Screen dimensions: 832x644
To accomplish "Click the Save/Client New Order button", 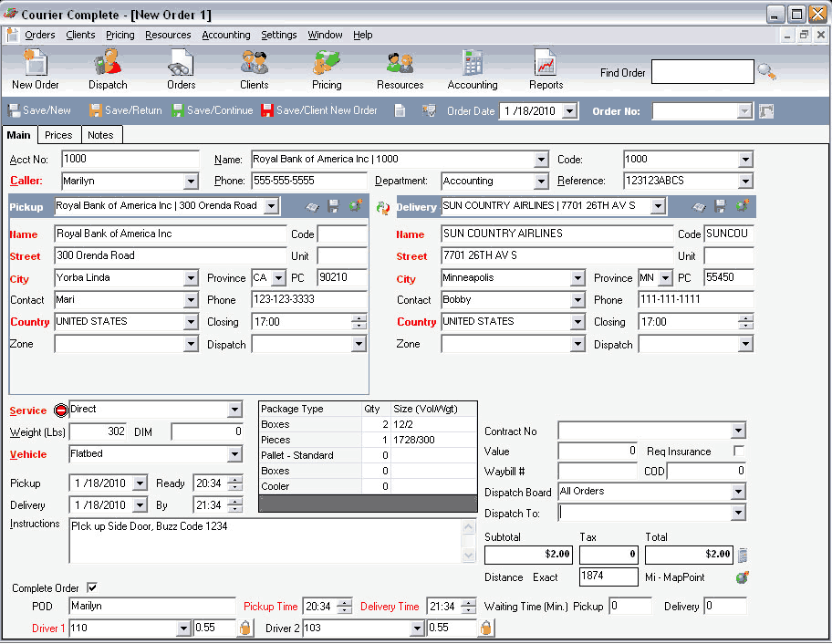I will click(318, 110).
